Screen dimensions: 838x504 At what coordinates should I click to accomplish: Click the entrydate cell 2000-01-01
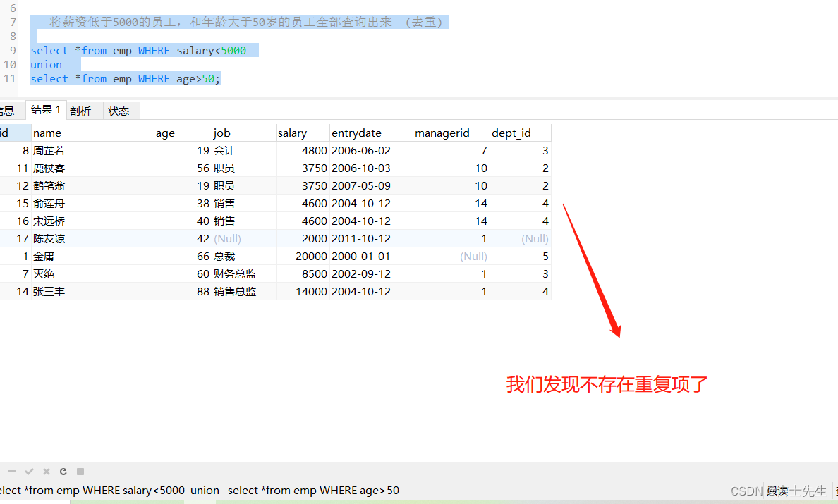click(x=371, y=257)
